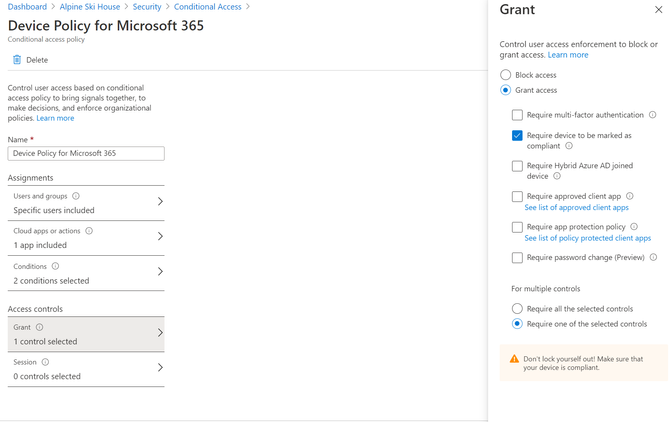The image size is (670, 422).
Task: Select the Grant access radio button
Action: coord(505,90)
